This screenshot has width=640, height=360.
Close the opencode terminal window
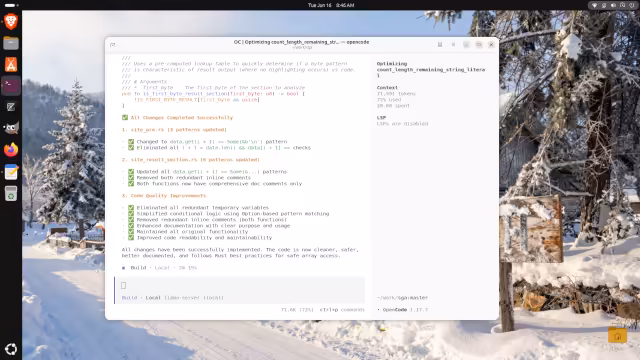491,44
